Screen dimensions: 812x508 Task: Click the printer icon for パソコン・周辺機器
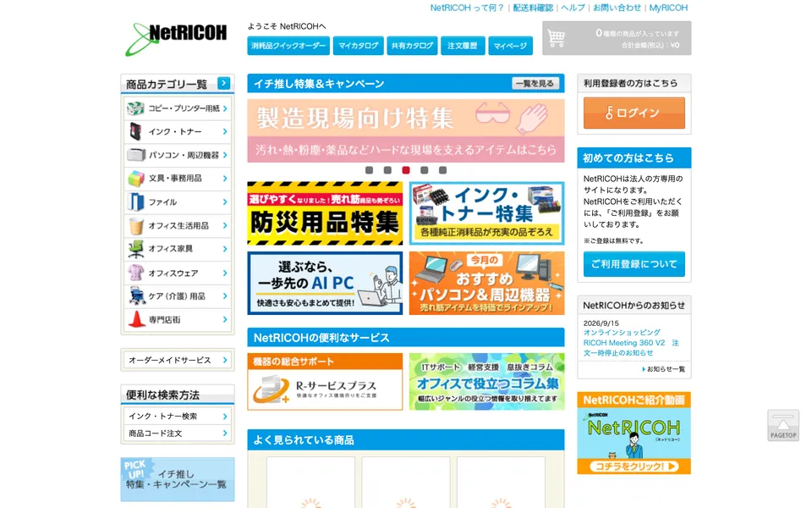135,155
